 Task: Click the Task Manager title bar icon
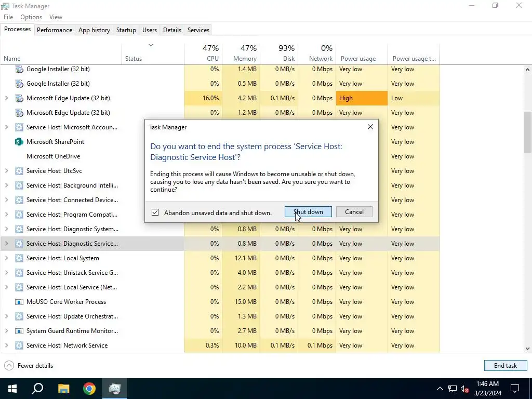5,6
